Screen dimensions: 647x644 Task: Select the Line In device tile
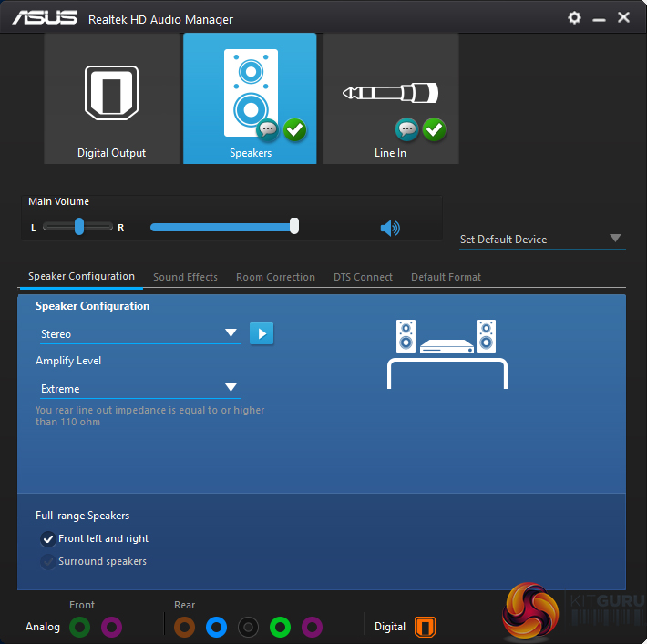coord(391,98)
